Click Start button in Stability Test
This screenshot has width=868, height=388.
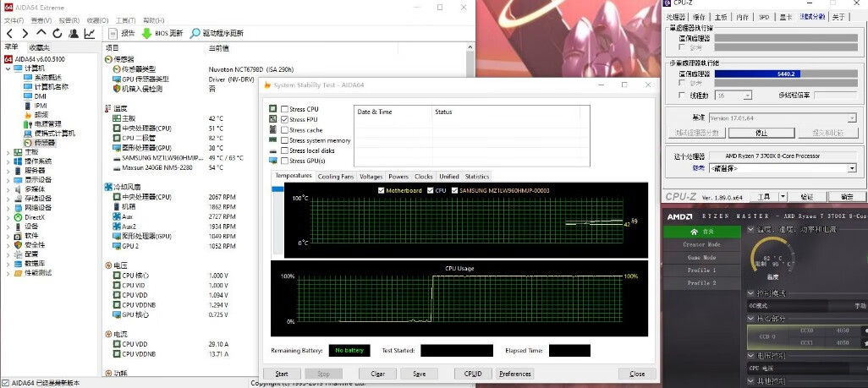[282, 374]
